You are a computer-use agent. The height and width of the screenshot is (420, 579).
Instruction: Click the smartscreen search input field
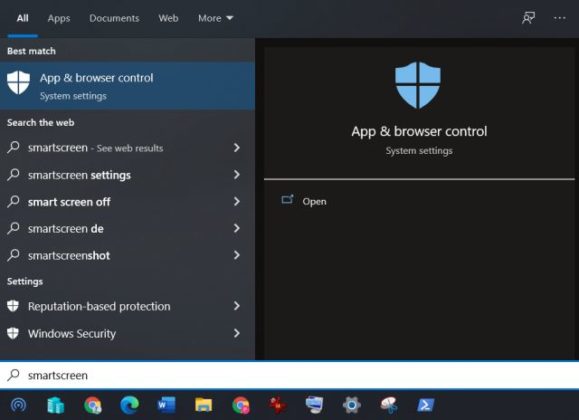click(290, 375)
